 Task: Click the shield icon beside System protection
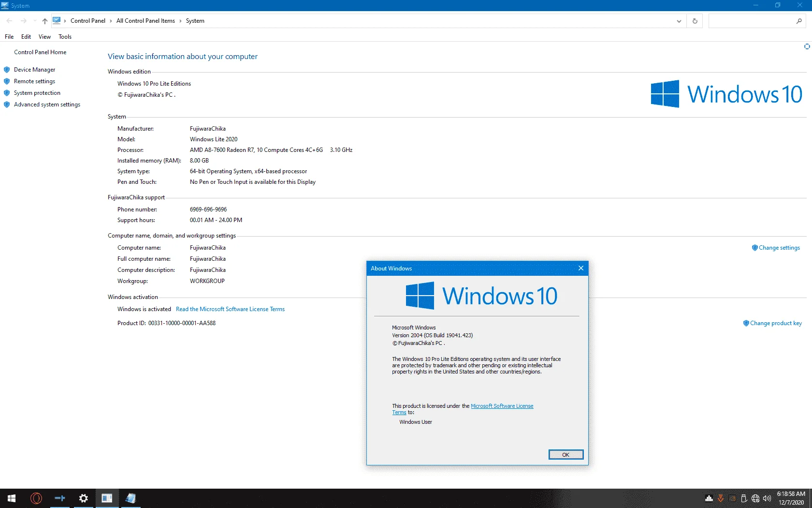[7, 93]
